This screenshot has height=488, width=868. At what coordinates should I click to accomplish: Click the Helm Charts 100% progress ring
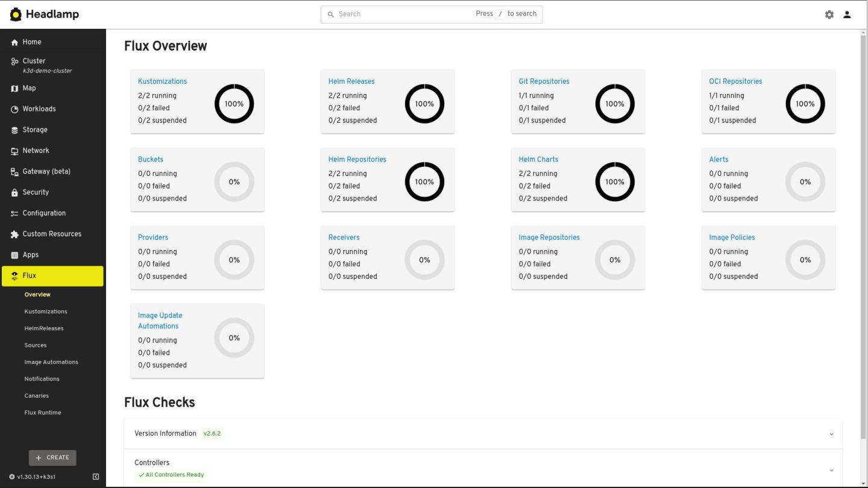[x=615, y=182]
